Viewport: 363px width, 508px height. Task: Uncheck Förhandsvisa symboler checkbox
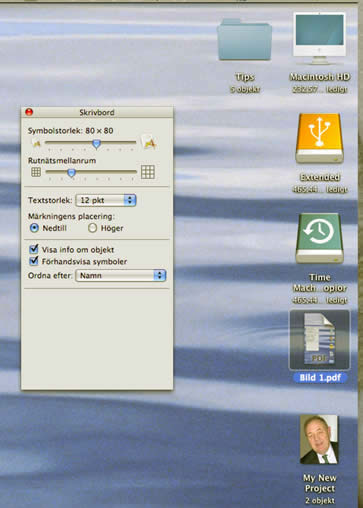pyautogui.click(x=34, y=261)
